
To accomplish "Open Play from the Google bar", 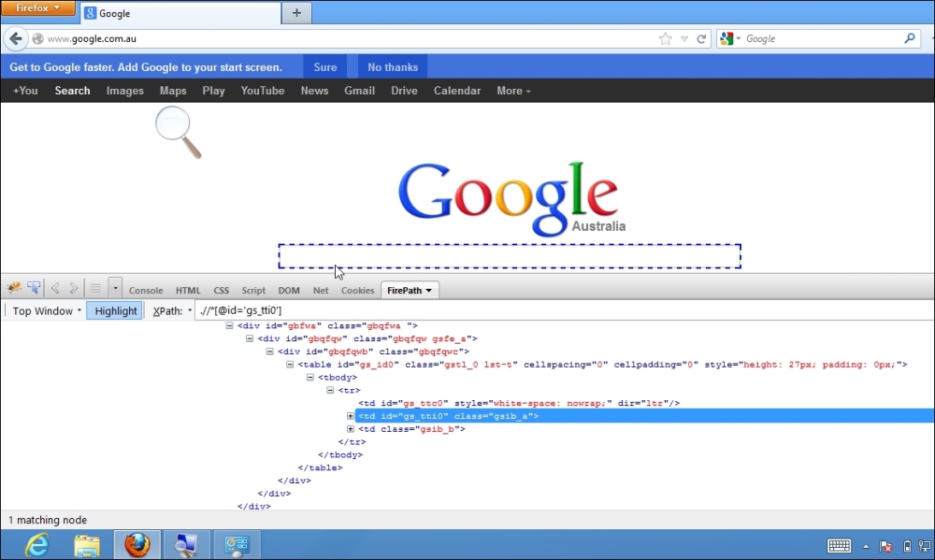I will (x=213, y=91).
